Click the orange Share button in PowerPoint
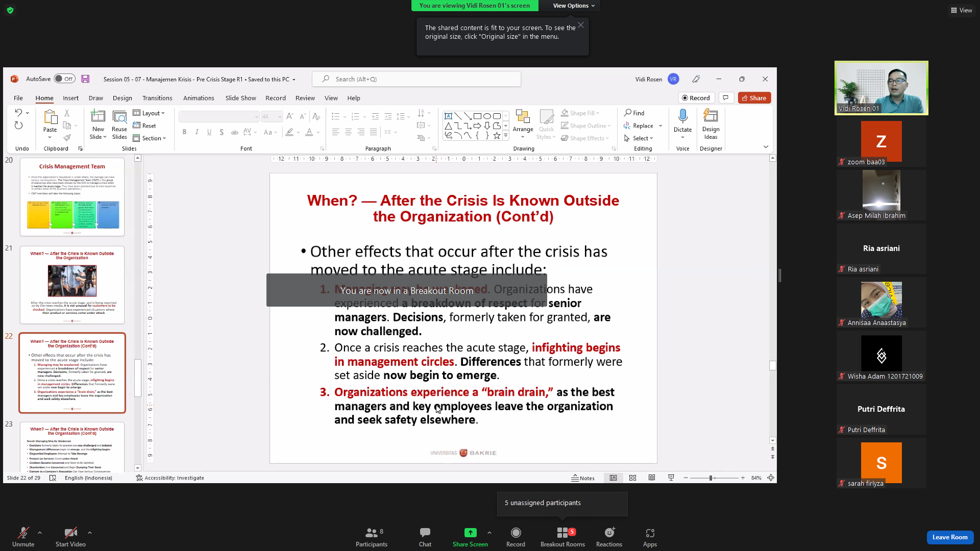The image size is (980, 551). [x=754, y=98]
